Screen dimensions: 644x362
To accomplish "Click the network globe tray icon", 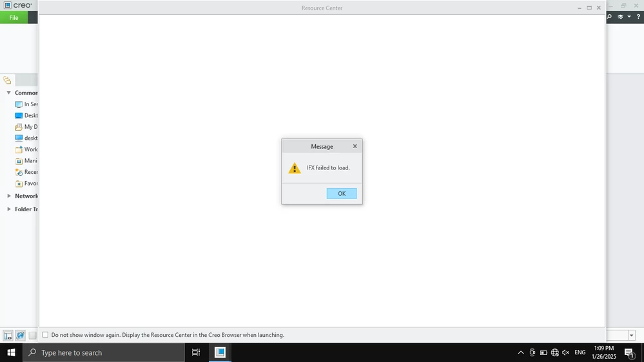I will coord(555,352).
